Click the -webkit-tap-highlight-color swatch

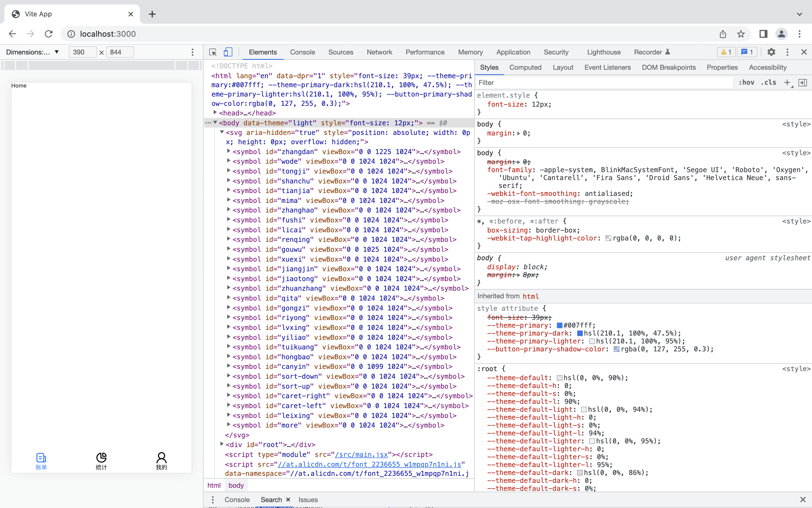click(x=608, y=238)
